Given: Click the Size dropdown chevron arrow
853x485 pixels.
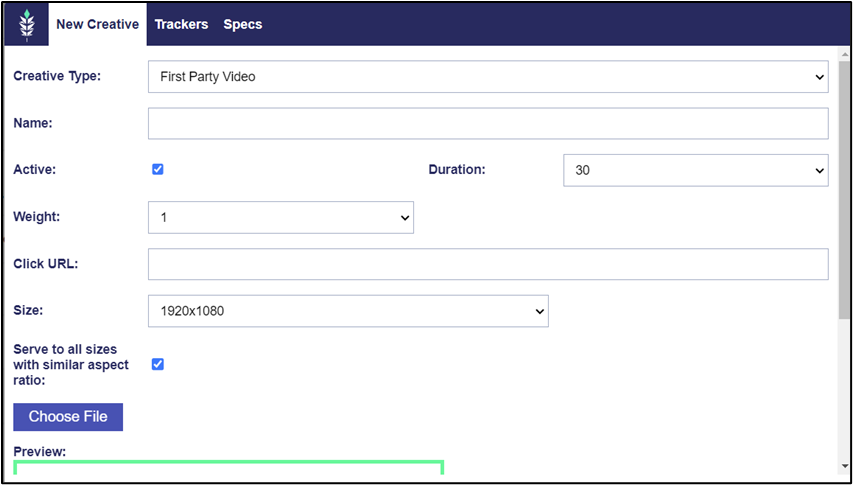Looking at the screenshot, I should (x=539, y=312).
